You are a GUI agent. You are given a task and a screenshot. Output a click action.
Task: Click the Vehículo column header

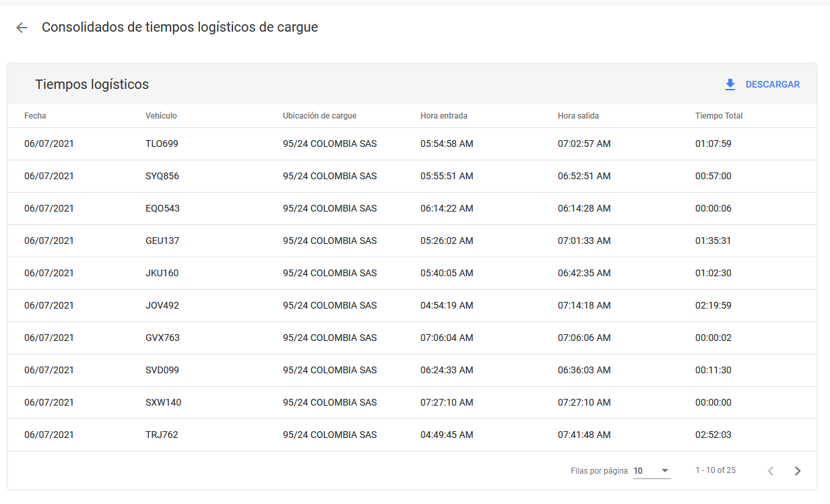pos(161,116)
